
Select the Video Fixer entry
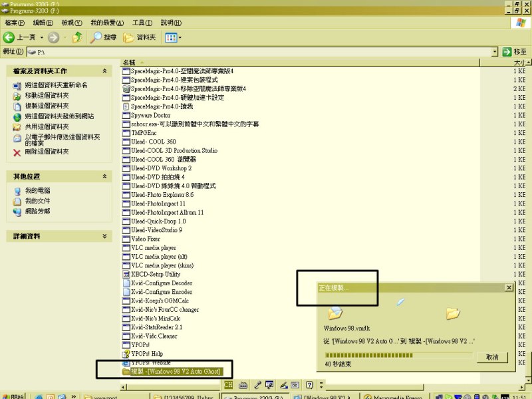[146, 239]
